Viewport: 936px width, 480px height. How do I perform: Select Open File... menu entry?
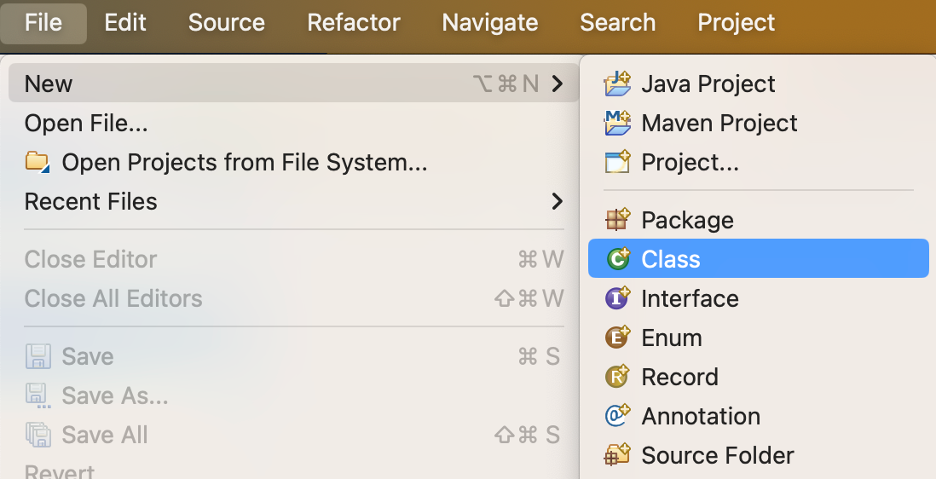[x=86, y=123]
